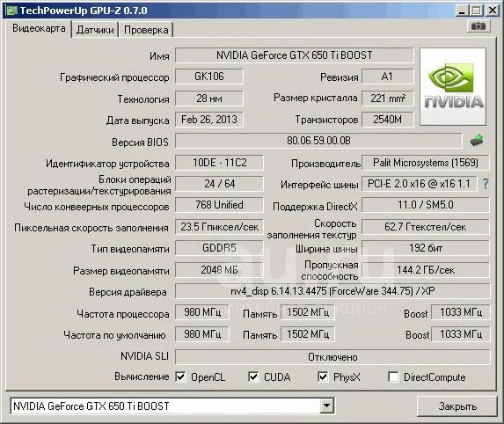Viewport: 504px width, 424px height.
Task: Enable the DirectCompute checkbox
Action: pyautogui.click(x=393, y=376)
